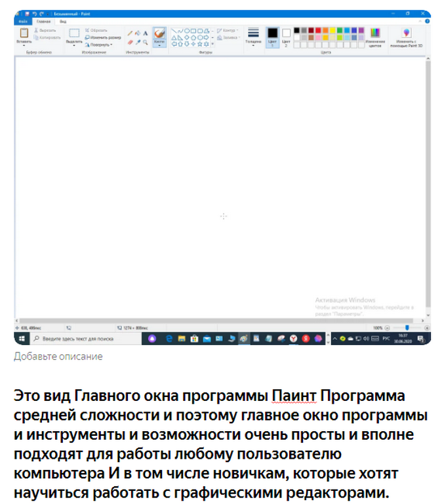Click the horizontal scrollbar under the canvas
442x504 pixels.
[216, 320]
